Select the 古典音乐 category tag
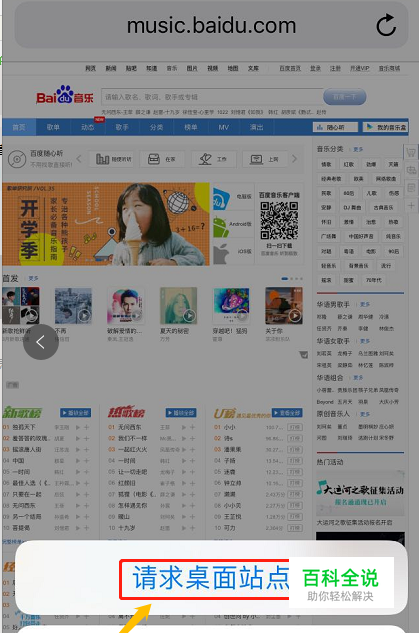The image size is (419, 633). 383,208
